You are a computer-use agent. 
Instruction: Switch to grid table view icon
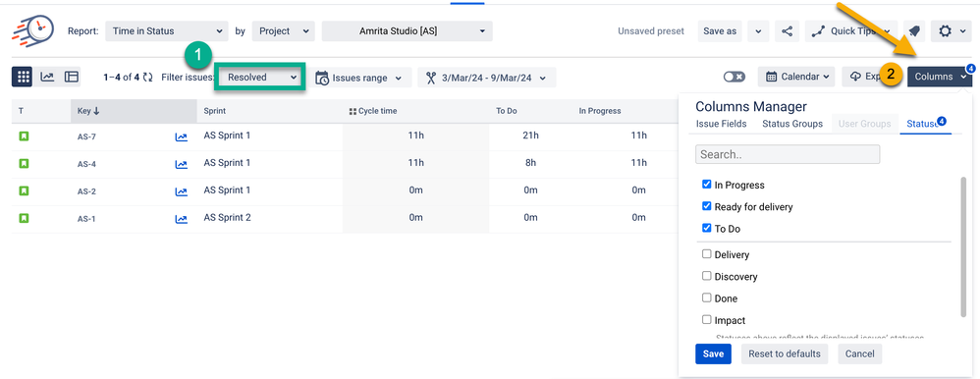click(24, 77)
